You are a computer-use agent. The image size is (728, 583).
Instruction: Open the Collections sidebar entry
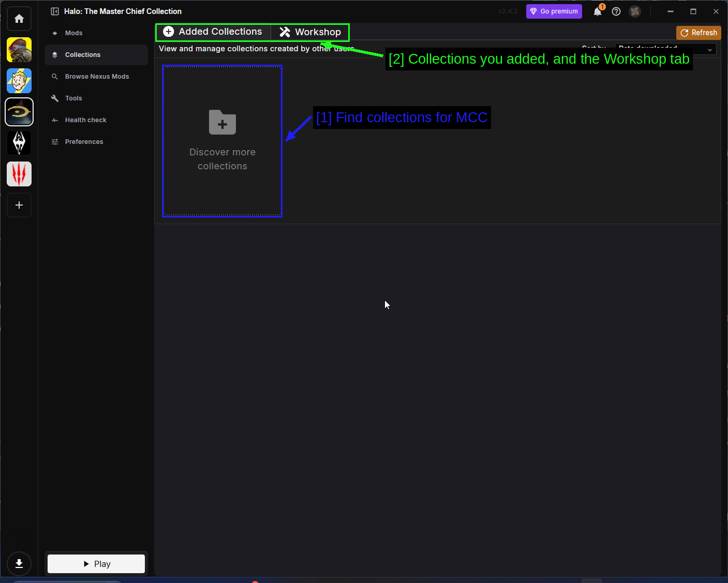(96, 55)
